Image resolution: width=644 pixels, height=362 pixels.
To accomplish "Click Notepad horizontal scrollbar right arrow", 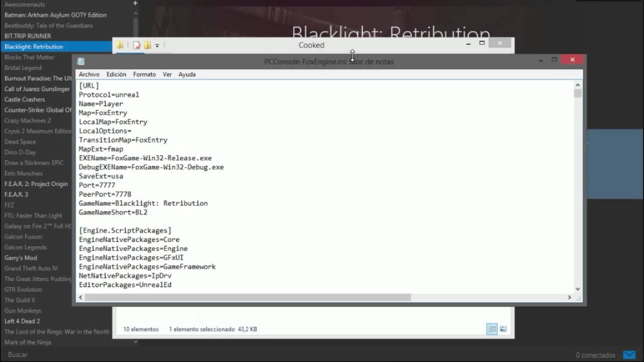I will click(570, 297).
